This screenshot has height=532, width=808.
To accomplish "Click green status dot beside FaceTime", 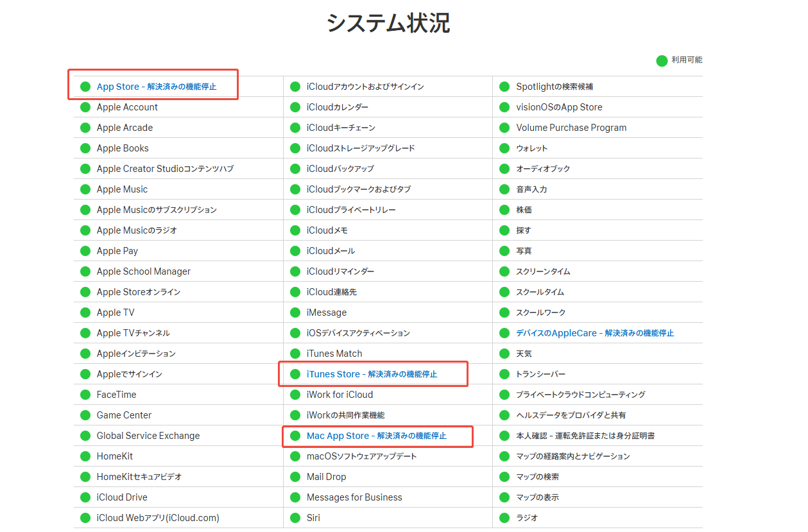I will (x=85, y=395).
